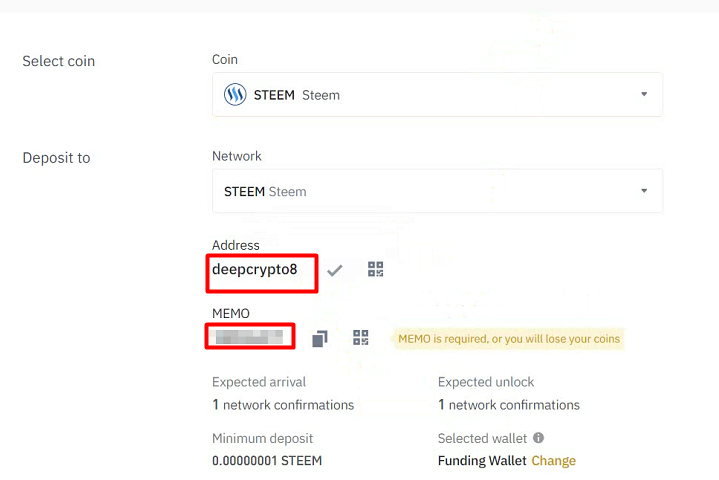Show the QR code for the MEMO
Viewport: 719px width, 480px height.
tap(360, 337)
